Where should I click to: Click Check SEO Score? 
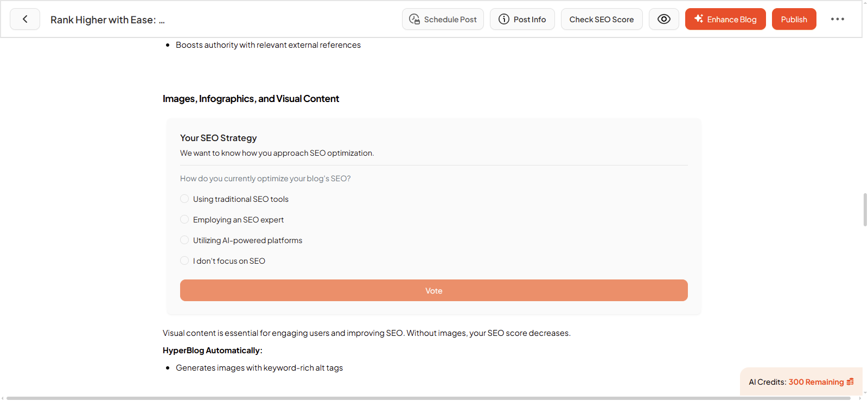click(x=601, y=19)
